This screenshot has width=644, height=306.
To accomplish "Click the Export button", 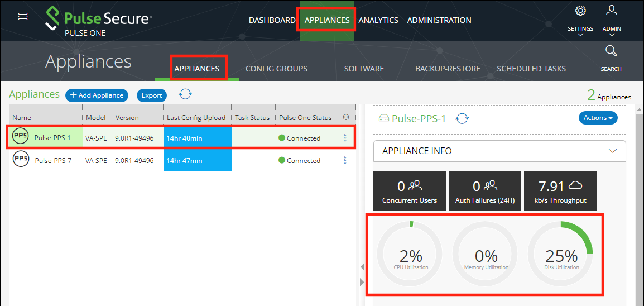I will coord(152,95).
